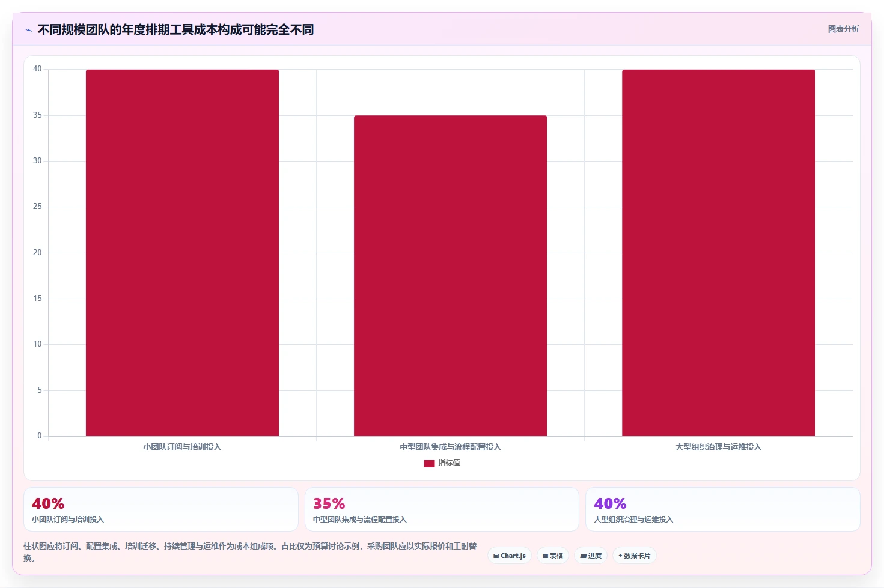Click the y-axis value 5
Screen dimensions: 884x588
coord(40,390)
